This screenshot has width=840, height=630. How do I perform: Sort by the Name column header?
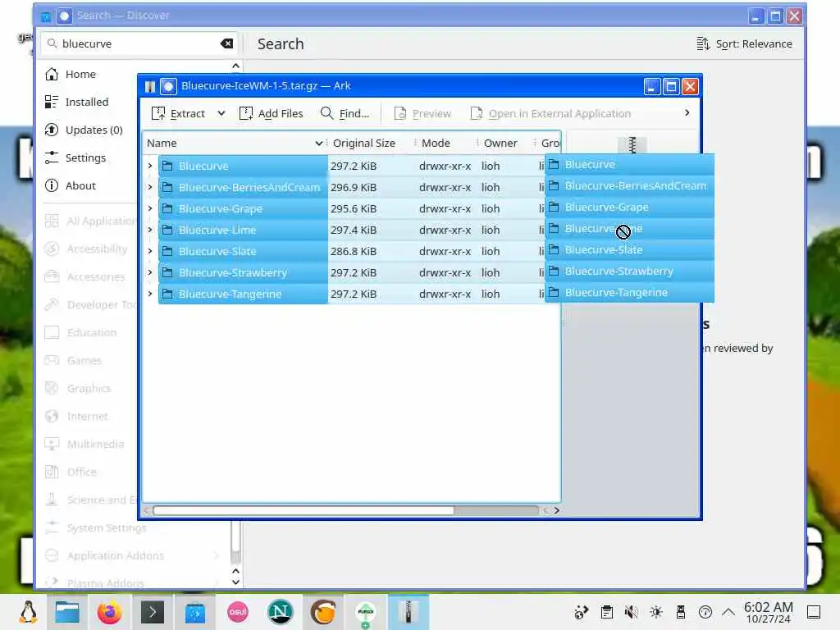[235, 143]
